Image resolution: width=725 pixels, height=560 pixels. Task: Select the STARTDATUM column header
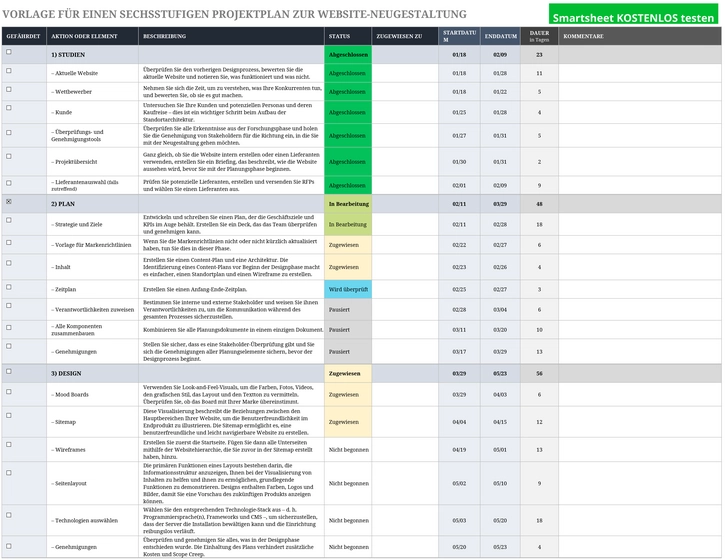coord(459,36)
